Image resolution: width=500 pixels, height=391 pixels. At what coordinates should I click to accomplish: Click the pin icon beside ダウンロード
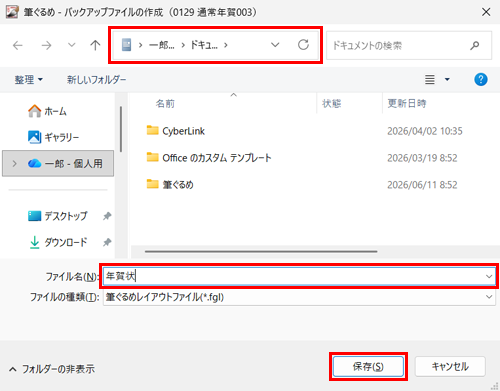click(x=107, y=242)
